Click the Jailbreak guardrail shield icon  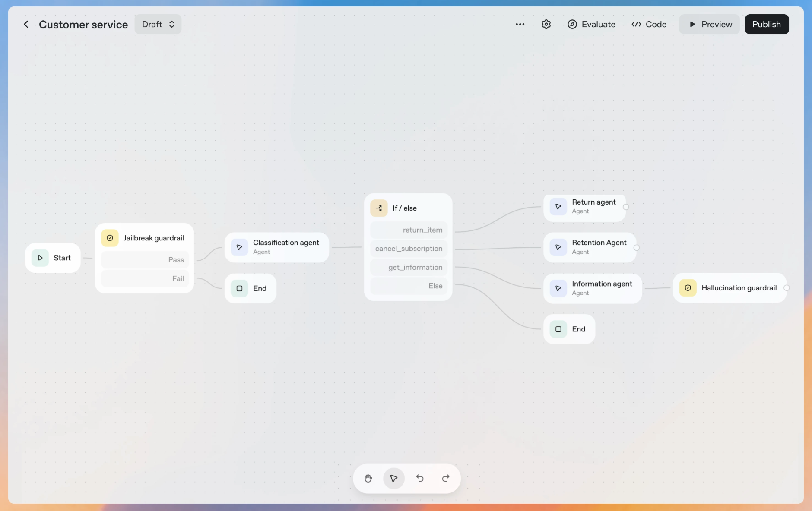tap(110, 238)
